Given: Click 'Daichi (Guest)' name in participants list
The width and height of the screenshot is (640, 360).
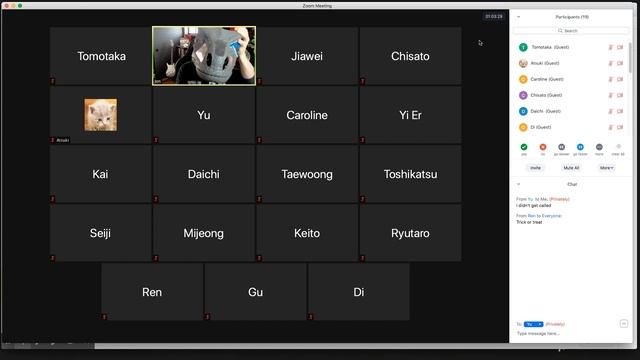Looking at the screenshot, I should 546,111.
